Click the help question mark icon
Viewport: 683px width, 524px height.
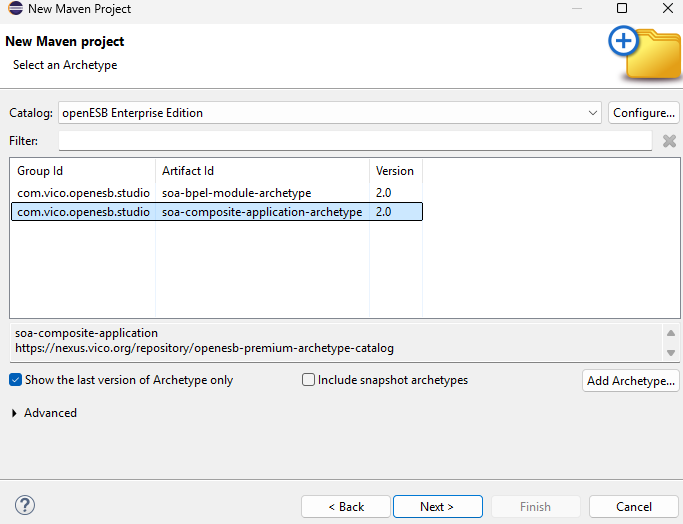point(25,506)
